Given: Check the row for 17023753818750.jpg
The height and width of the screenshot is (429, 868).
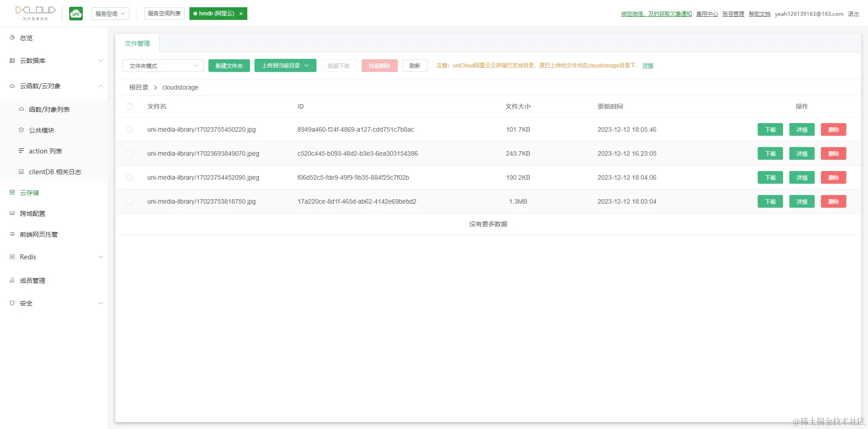Looking at the screenshot, I should click(129, 201).
